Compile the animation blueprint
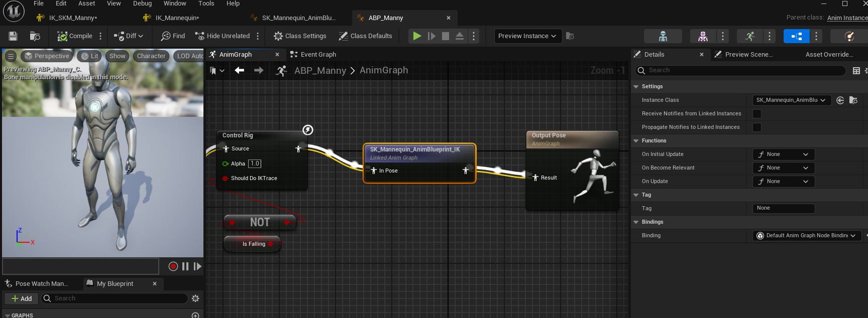868x318 pixels. point(75,36)
